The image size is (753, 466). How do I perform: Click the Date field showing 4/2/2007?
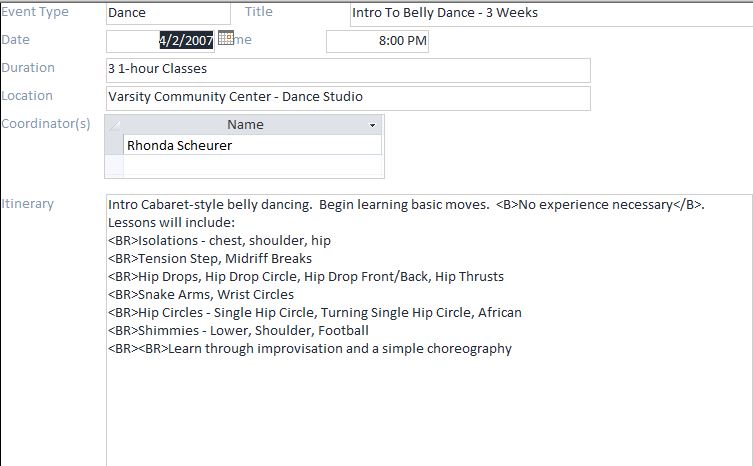tap(160, 41)
